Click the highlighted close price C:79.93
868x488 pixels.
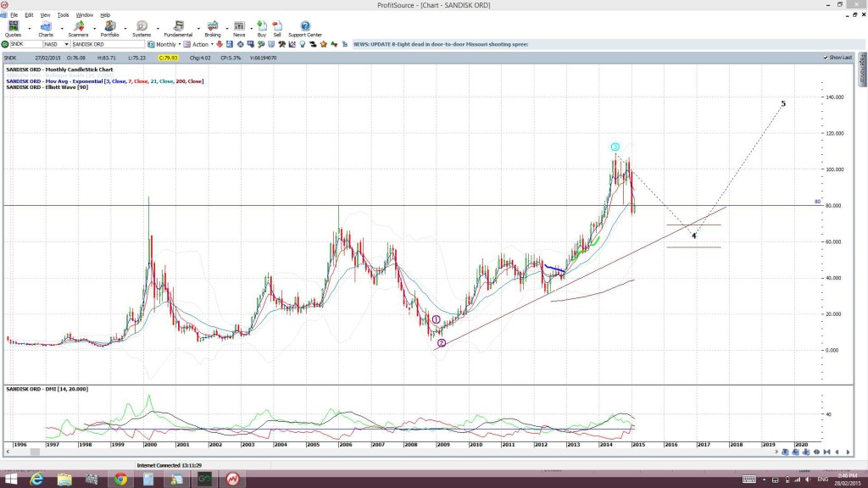point(168,58)
